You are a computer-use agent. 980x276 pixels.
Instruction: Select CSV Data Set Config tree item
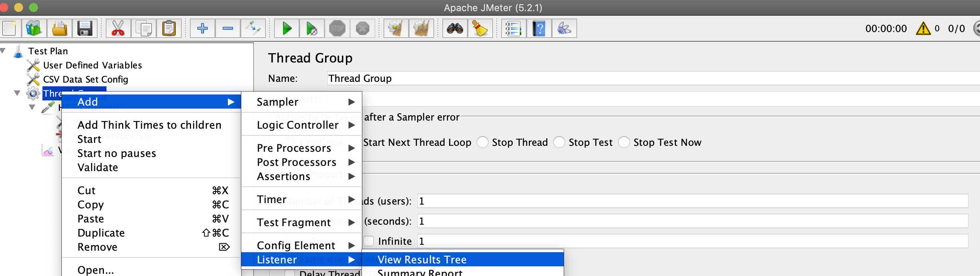(x=86, y=80)
